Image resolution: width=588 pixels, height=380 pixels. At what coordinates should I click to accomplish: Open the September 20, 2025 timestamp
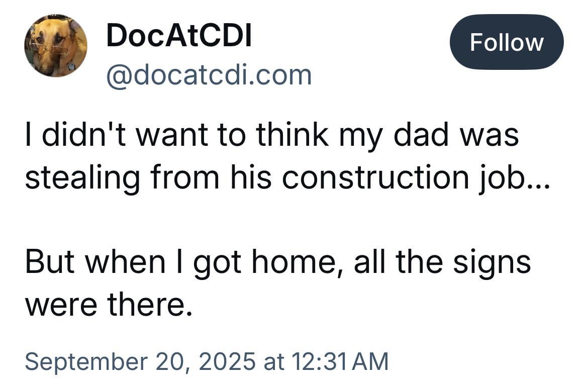click(207, 361)
